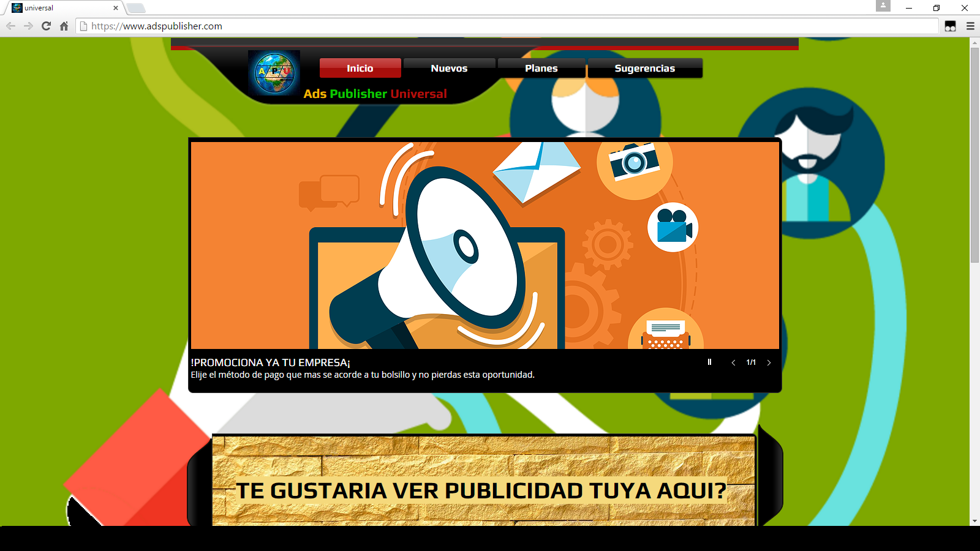Advance to next slide arrow

click(x=769, y=362)
